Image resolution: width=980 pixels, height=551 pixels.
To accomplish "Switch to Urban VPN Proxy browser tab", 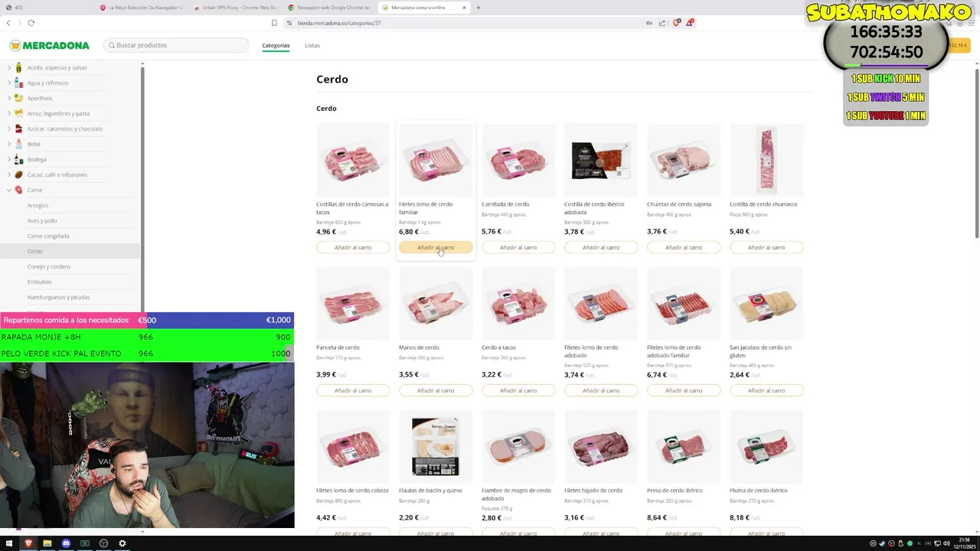I will pos(236,8).
